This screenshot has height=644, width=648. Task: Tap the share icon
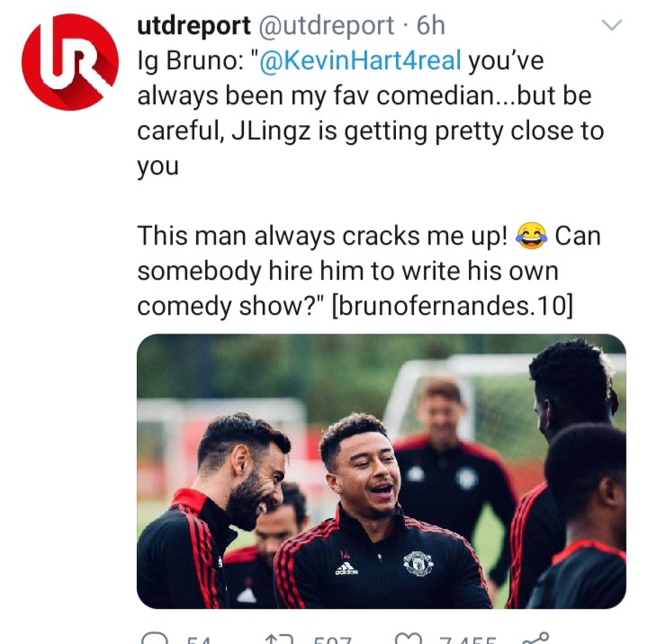(x=535, y=639)
